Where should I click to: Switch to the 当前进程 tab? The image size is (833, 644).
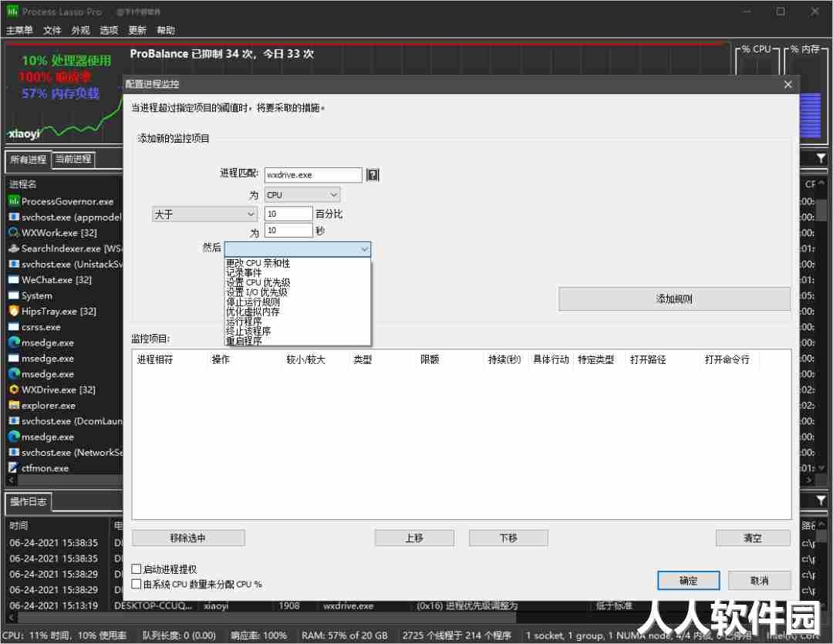(x=73, y=159)
